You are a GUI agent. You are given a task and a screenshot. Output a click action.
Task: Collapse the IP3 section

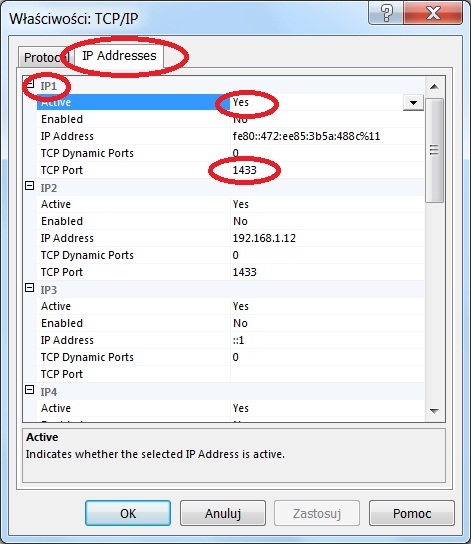[x=30, y=288]
